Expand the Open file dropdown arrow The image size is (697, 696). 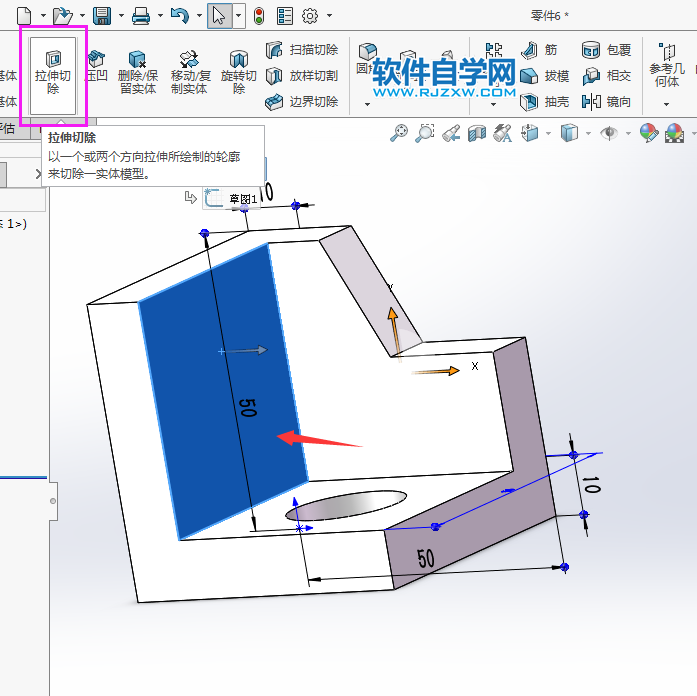click(x=83, y=16)
